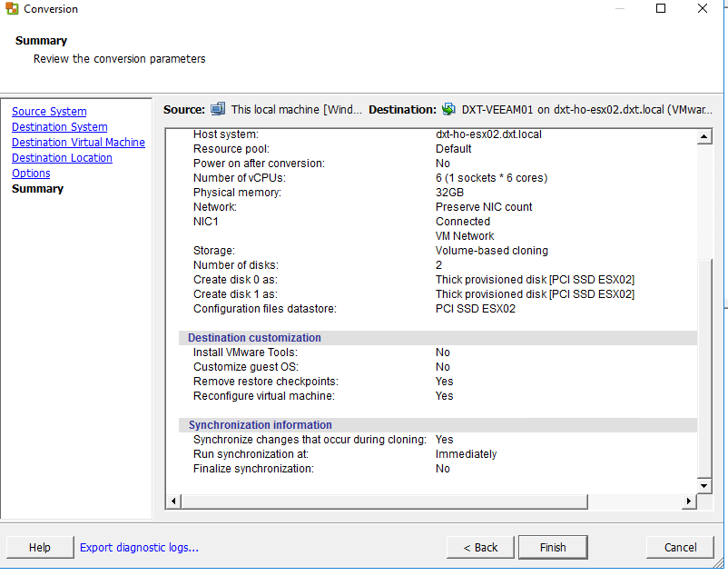Click the vertical scrollbar thumb
The image size is (728, 576).
coord(704,369)
